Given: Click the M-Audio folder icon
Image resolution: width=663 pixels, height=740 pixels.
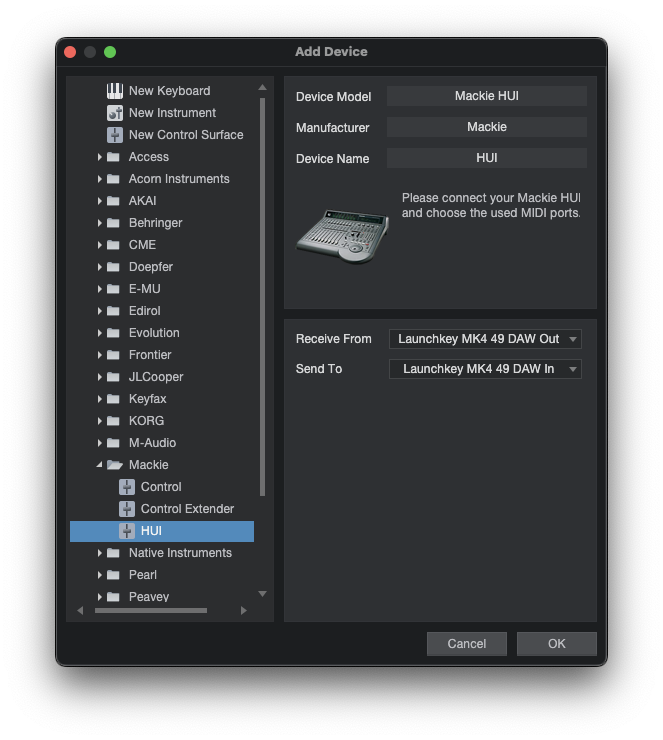Looking at the screenshot, I should coord(113,443).
